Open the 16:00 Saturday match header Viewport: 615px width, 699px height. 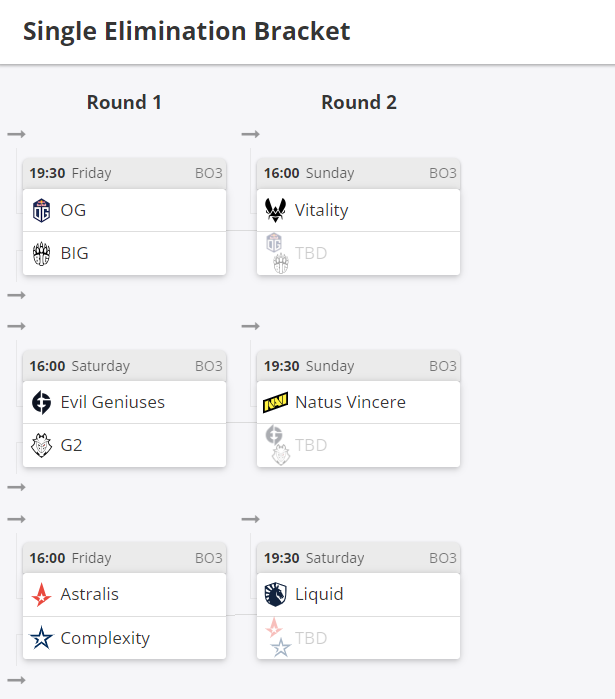[124, 366]
